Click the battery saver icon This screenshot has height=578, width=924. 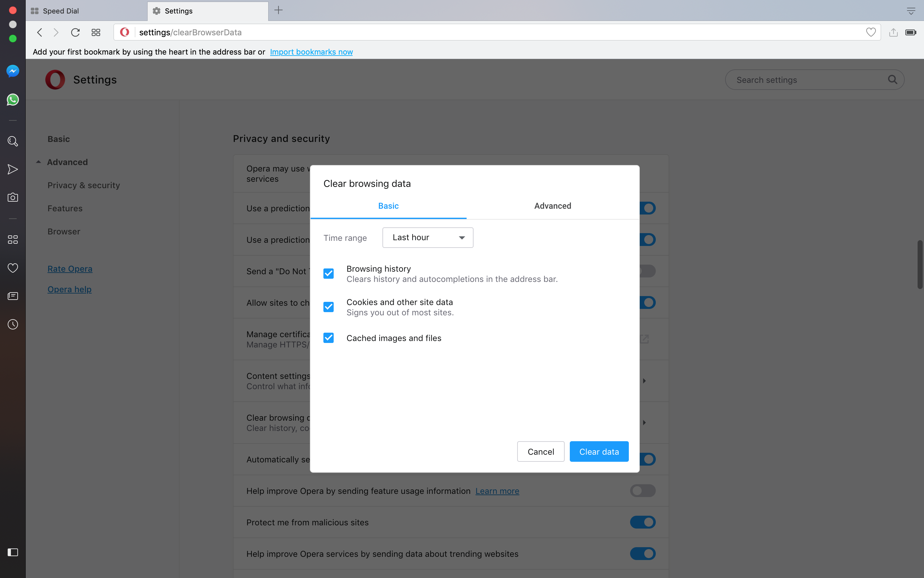click(911, 32)
